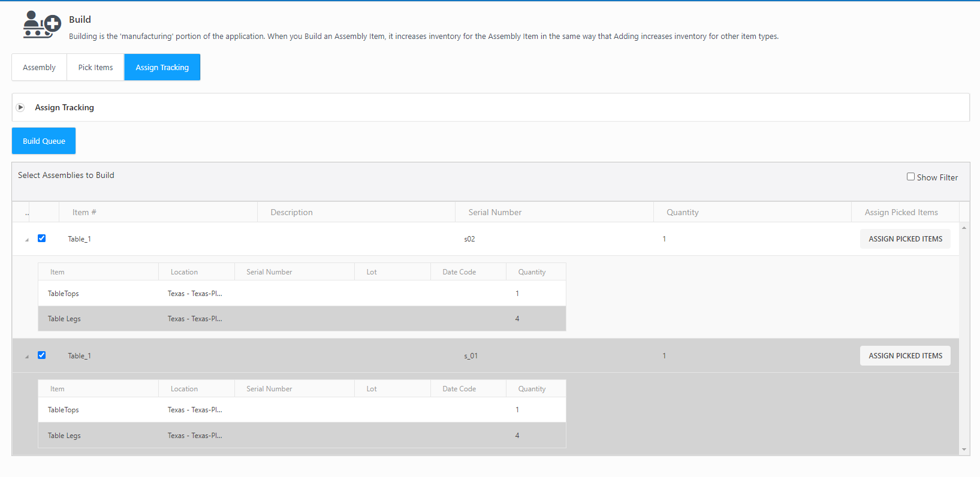Collapse the Table_1 s02 row
Screen dimensions: 980x483
pos(26,240)
